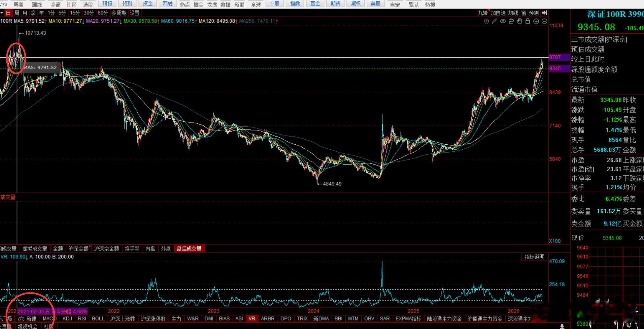
Task: Select TRIX indicator tab
Action: pos(302,318)
